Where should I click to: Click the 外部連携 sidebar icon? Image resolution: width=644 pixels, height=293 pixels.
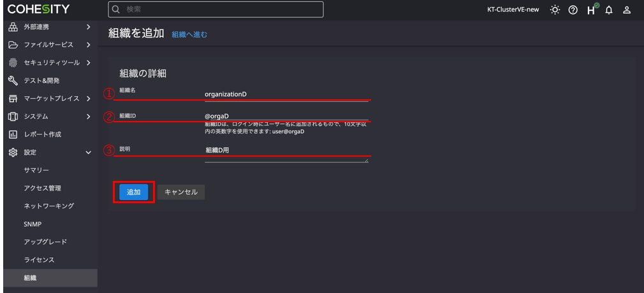[x=13, y=27]
